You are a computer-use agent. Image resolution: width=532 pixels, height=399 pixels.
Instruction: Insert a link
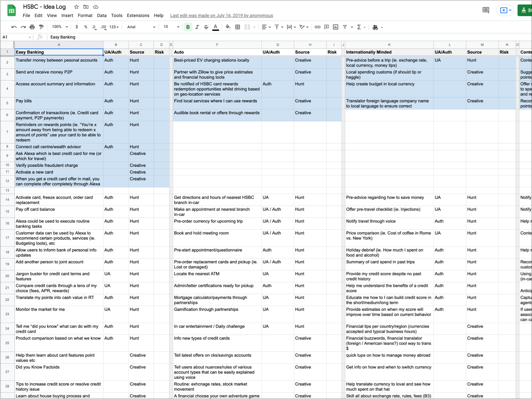(x=317, y=27)
